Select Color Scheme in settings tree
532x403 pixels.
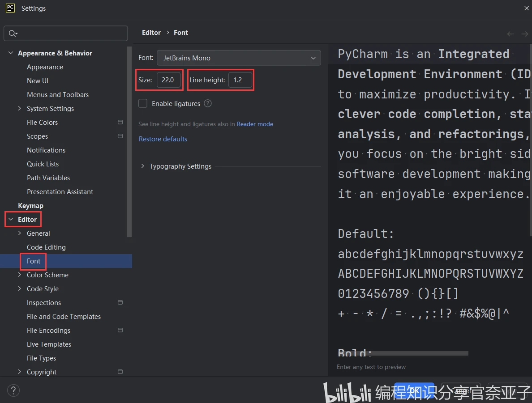(47, 275)
